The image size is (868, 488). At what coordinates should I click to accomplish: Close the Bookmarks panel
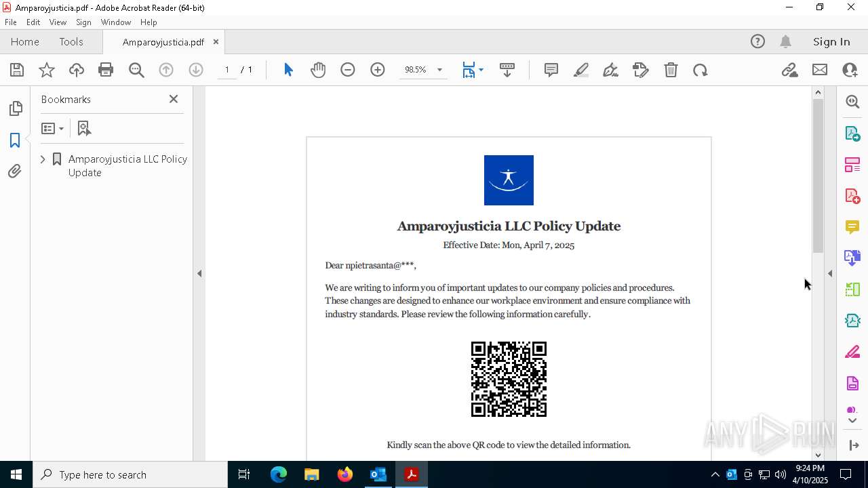click(174, 99)
